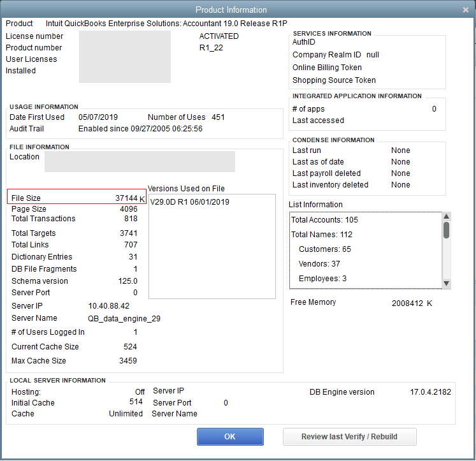Click the product number value R1_22
The image size is (476, 461).
coord(211,48)
